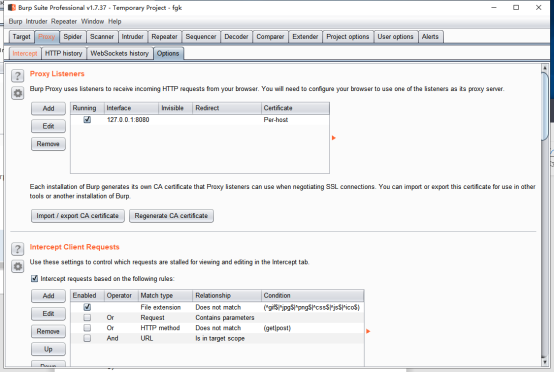Switch to the HTTP history tab
The width and height of the screenshot is (554, 372).
click(x=64, y=53)
